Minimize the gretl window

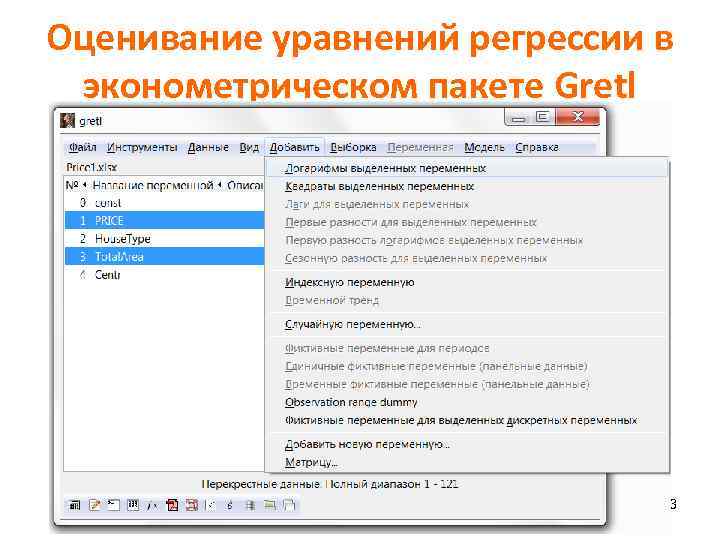519,118
